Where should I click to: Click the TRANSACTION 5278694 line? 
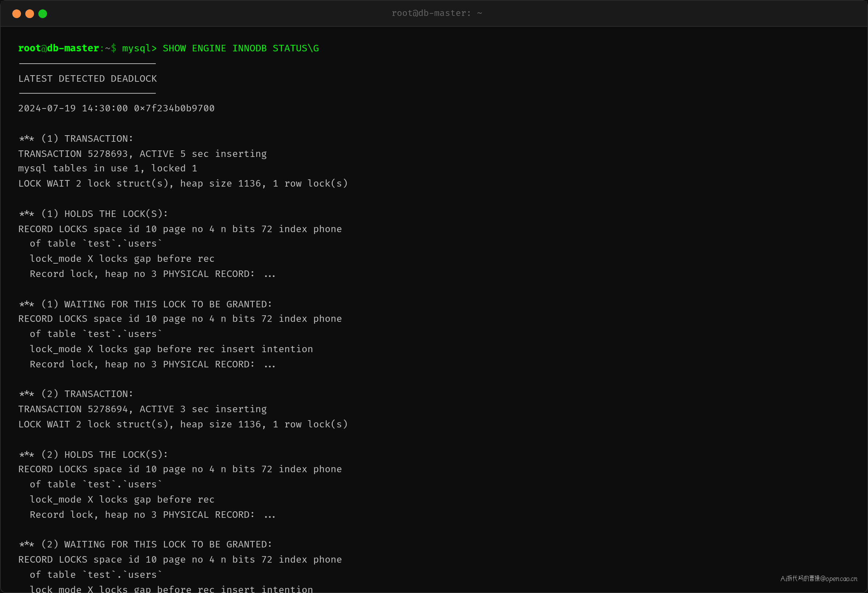point(142,409)
